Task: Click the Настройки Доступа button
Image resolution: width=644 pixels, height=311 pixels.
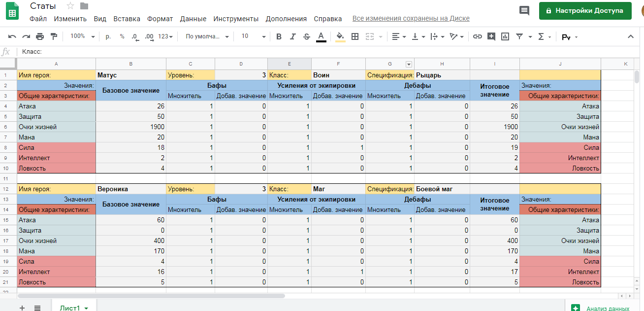Action: tap(585, 10)
